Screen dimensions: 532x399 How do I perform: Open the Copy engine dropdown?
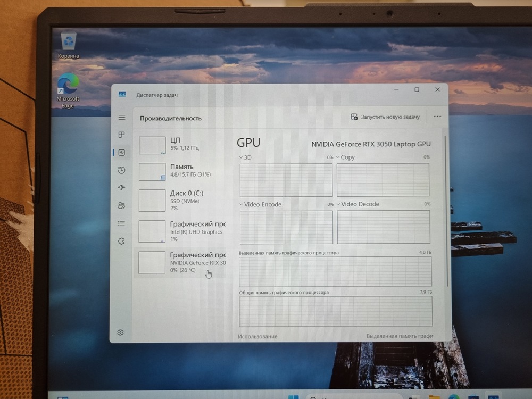click(x=345, y=157)
